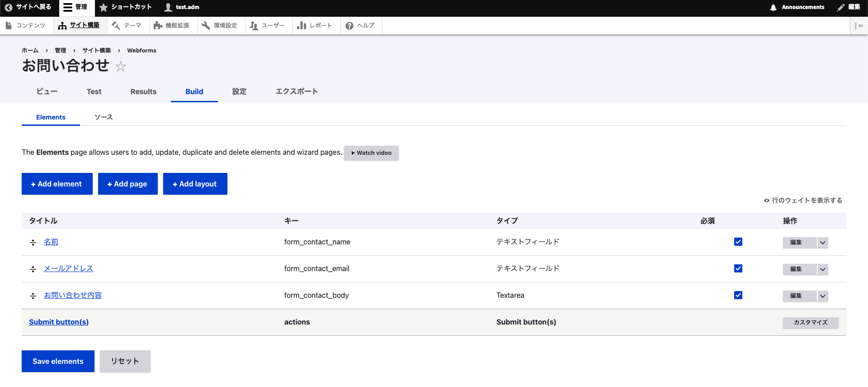868x387 pixels.
Task: Click the Add element button
Action: (x=57, y=184)
